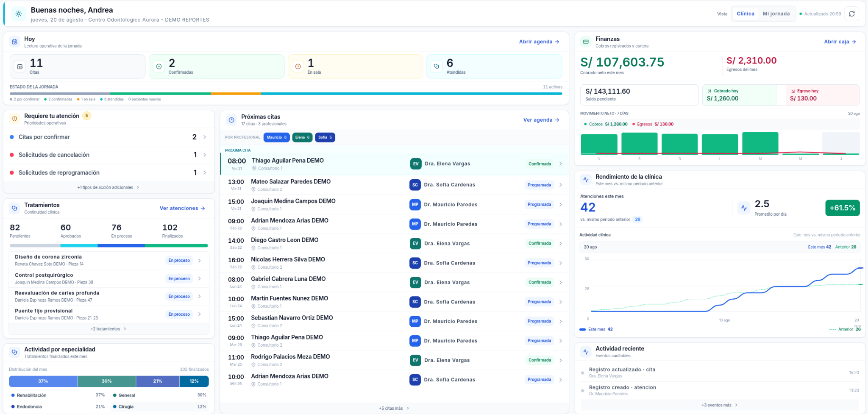The image size is (868, 414).
Task: Click the EV avatar on the Thiago Aguilar 08:00 row
Action: (416, 164)
